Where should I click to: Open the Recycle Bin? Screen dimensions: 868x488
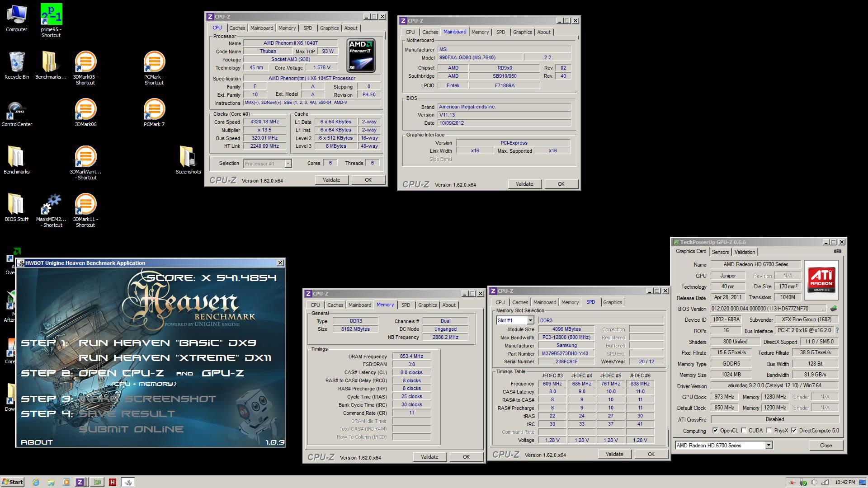tap(17, 66)
